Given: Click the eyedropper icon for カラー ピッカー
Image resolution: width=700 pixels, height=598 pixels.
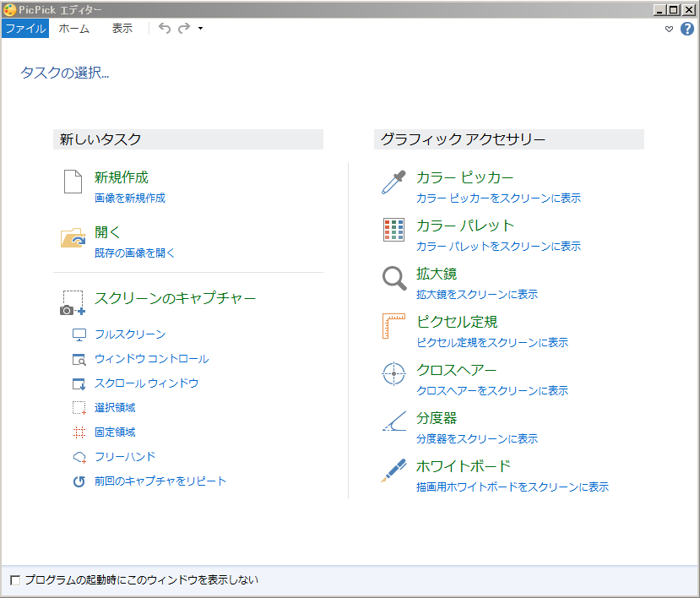Looking at the screenshot, I should pos(393,182).
